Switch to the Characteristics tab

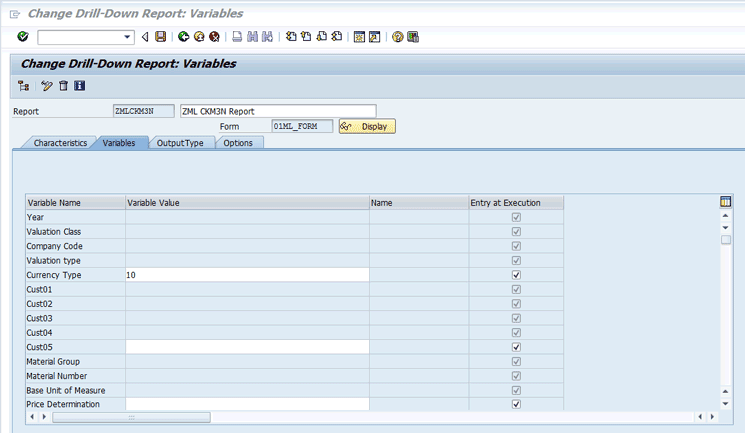coord(60,143)
